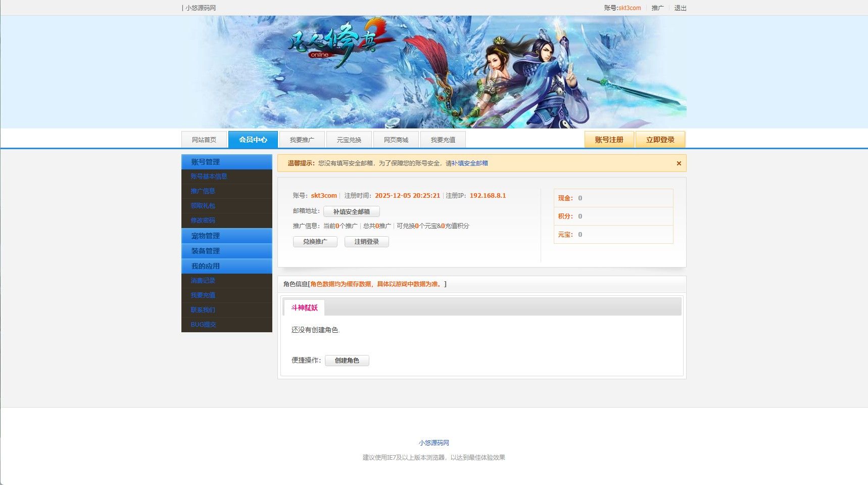Click 创建角色 to create a character
Screen dimensions: 868x485
click(x=347, y=361)
